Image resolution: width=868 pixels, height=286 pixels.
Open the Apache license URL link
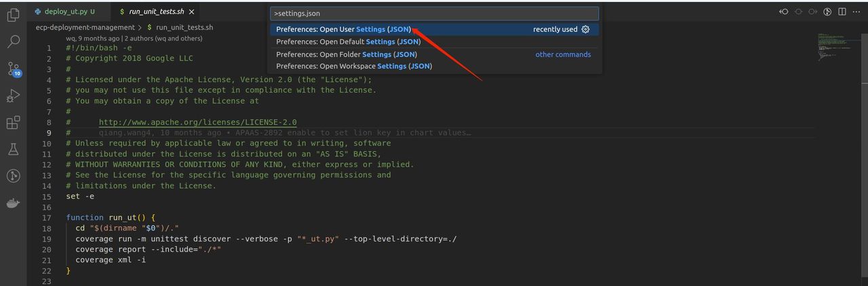pyautogui.click(x=197, y=122)
